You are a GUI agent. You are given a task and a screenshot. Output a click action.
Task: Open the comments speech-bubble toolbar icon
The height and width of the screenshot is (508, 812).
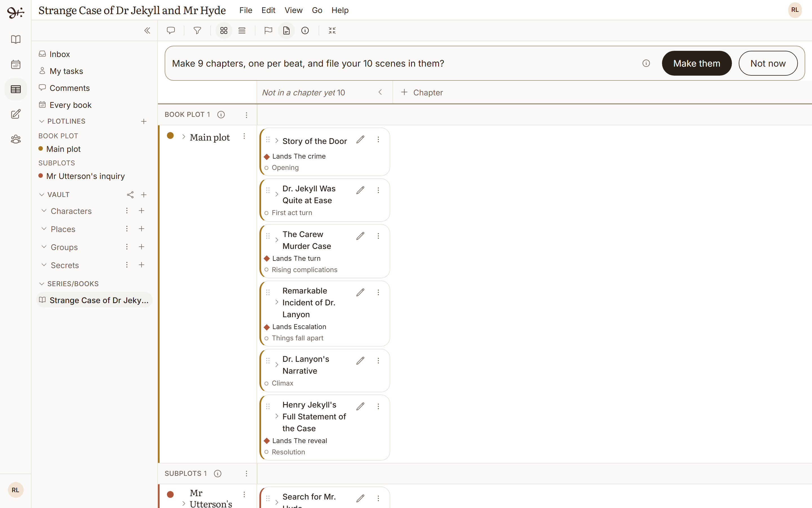click(171, 30)
